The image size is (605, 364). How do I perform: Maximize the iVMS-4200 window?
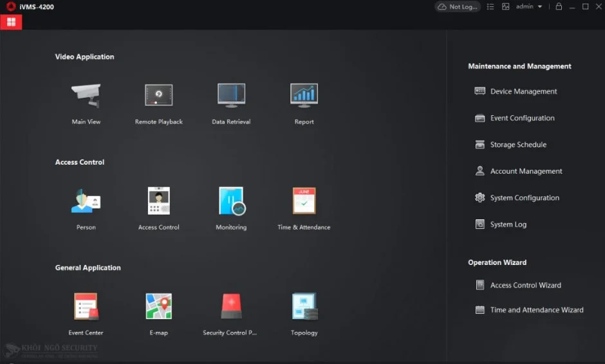(x=585, y=6)
